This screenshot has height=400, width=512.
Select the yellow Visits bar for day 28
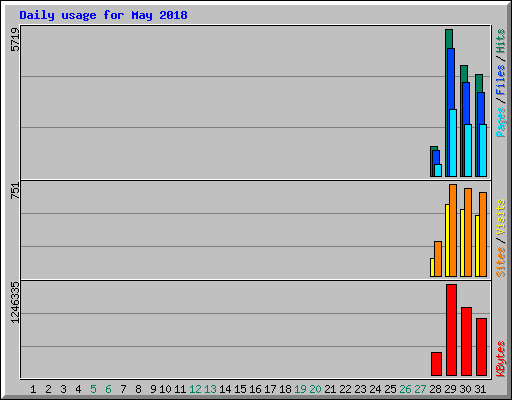432,267
